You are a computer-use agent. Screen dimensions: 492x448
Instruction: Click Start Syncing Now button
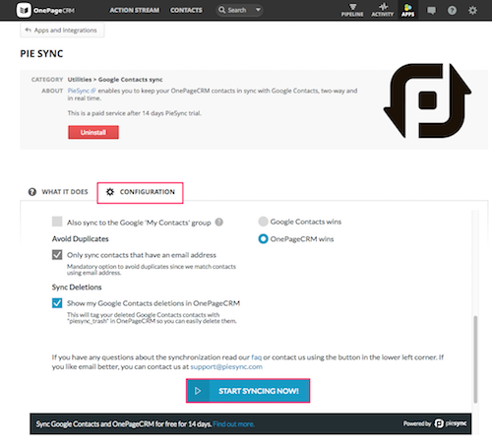[248, 391]
